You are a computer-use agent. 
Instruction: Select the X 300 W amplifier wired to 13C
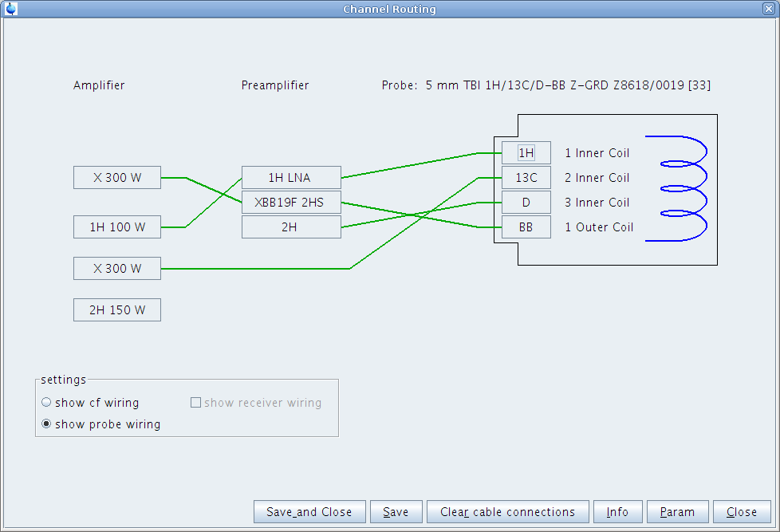click(x=117, y=269)
